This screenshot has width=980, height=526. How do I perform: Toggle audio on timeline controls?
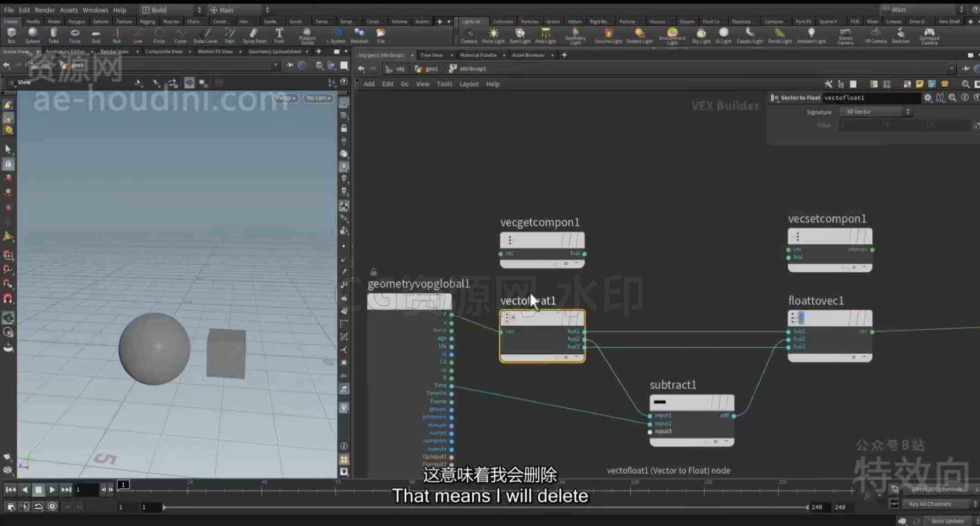[x=24, y=506]
